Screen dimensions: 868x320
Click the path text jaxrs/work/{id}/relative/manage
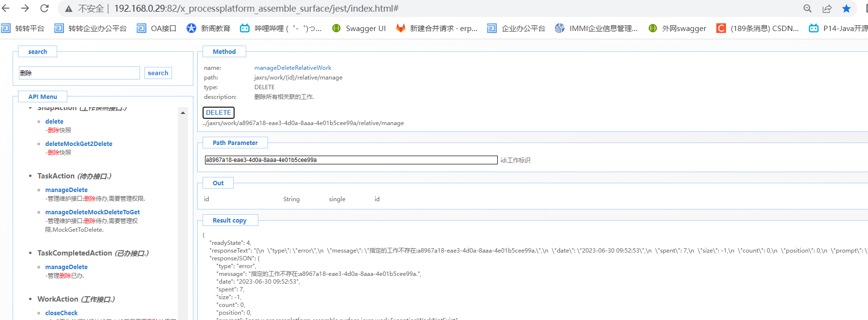click(x=299, y=78)
